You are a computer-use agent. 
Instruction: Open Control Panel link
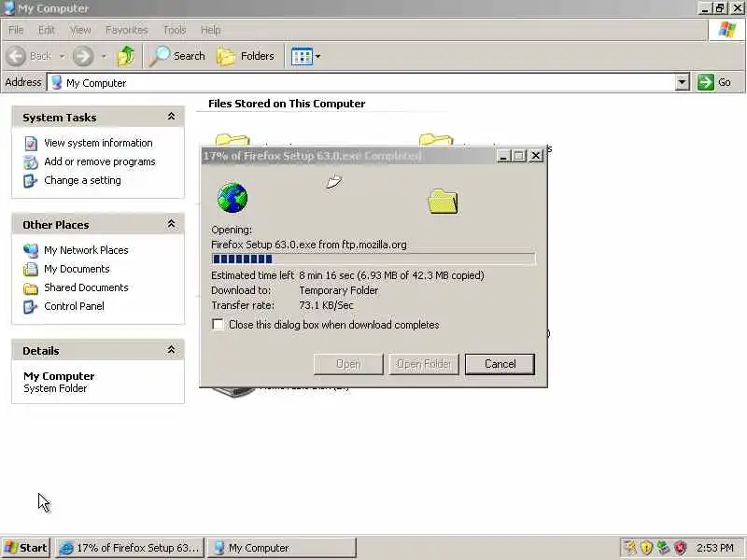click(74, 306)
